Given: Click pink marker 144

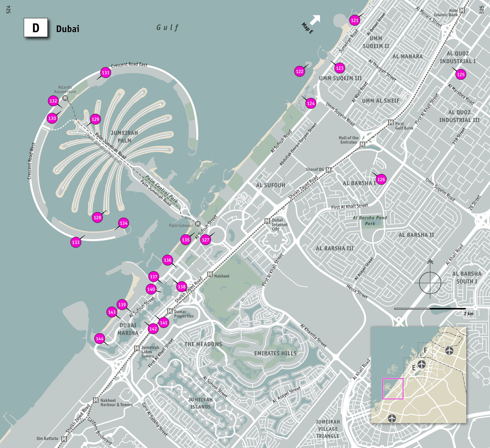Looking at the screenshot, I should click(x=100, y=339).
